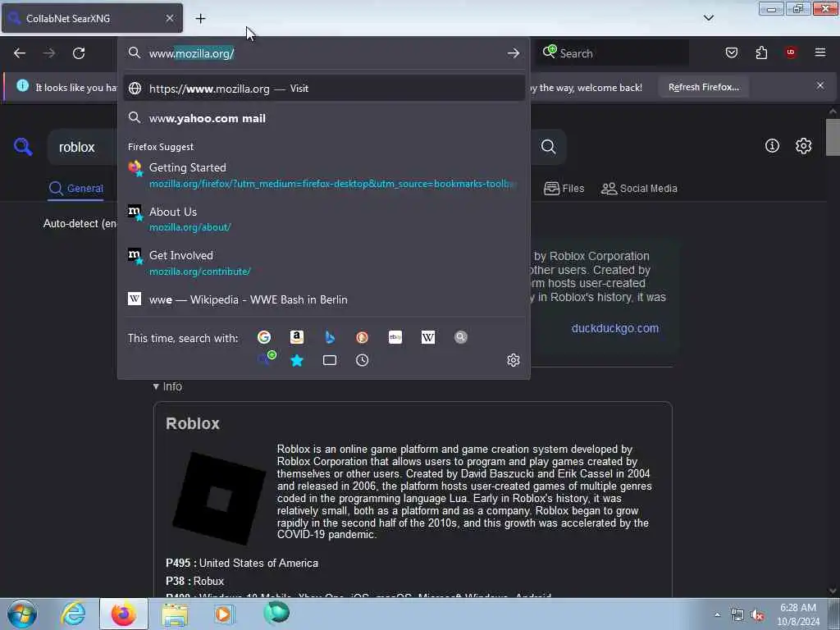Open search settings gear in the dropdown
Viewport: 840px width, 630px height.
(x=514, y=360)
